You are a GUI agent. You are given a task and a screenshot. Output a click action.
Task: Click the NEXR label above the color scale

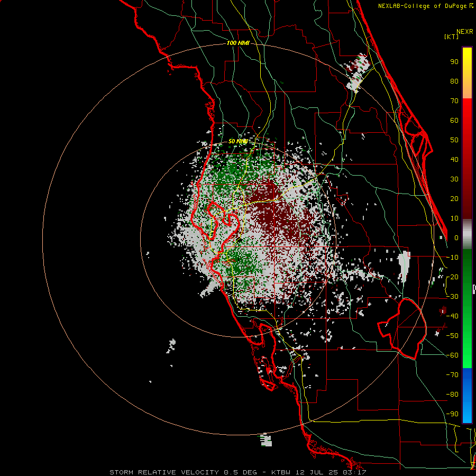coord(464,32)
